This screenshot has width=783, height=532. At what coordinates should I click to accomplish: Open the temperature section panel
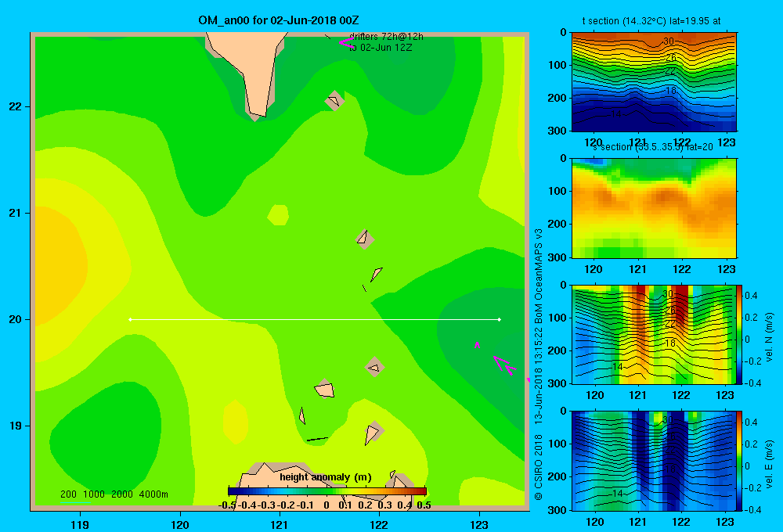click(654, 81)
